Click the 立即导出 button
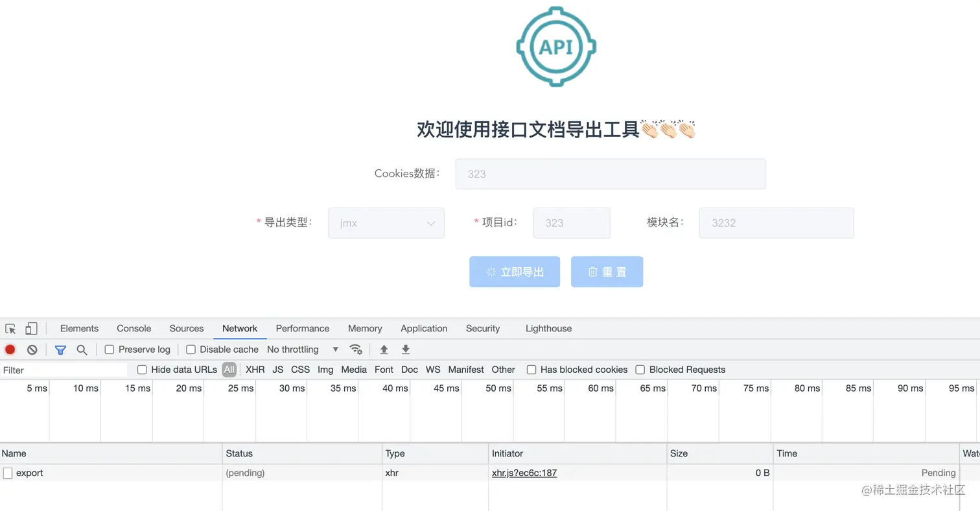The width and height of the screenshot is (980, 511). (x=515, y=272)
